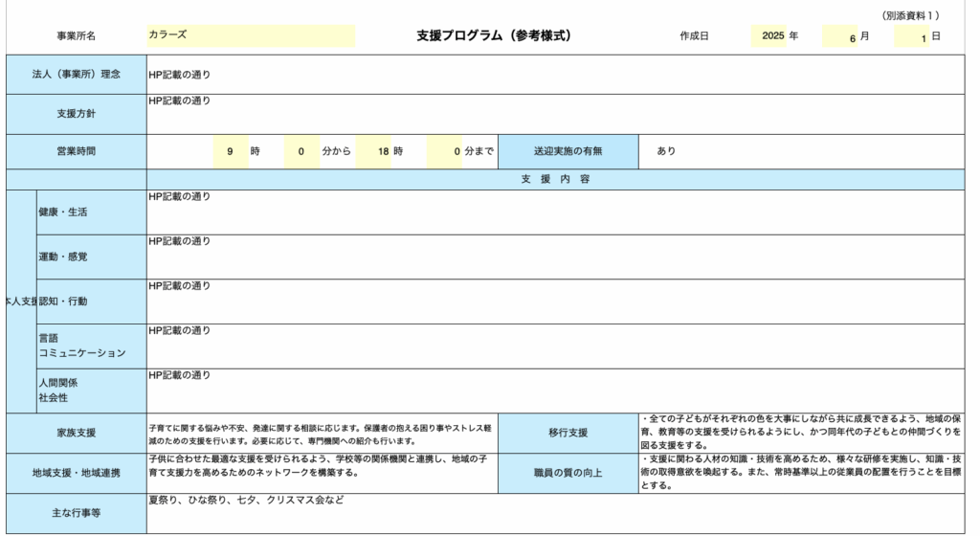The height and width of the screenshot is (536, 980).
Task: Select the 認知・行動 category cell
Action: (x=91, y=301)
